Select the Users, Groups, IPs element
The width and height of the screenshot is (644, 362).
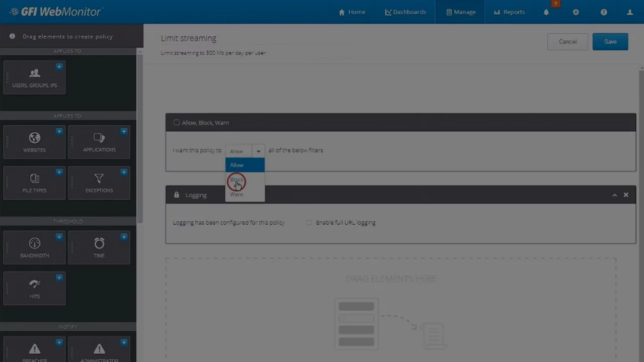tap(34, 77)
